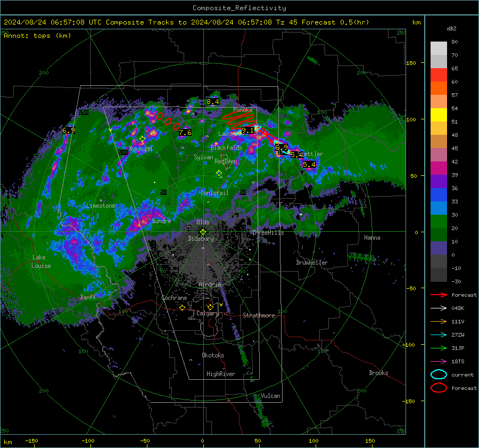
Task: Click the Strathmore location label
Action: click(259, 315)
